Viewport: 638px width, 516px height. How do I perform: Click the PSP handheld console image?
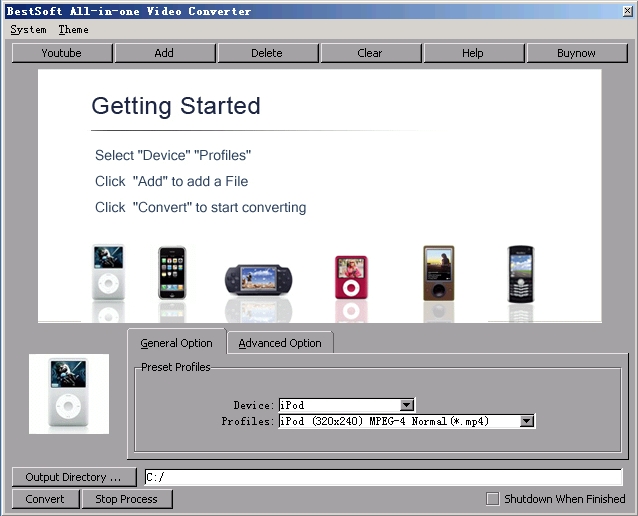click(x=258, y=279)
